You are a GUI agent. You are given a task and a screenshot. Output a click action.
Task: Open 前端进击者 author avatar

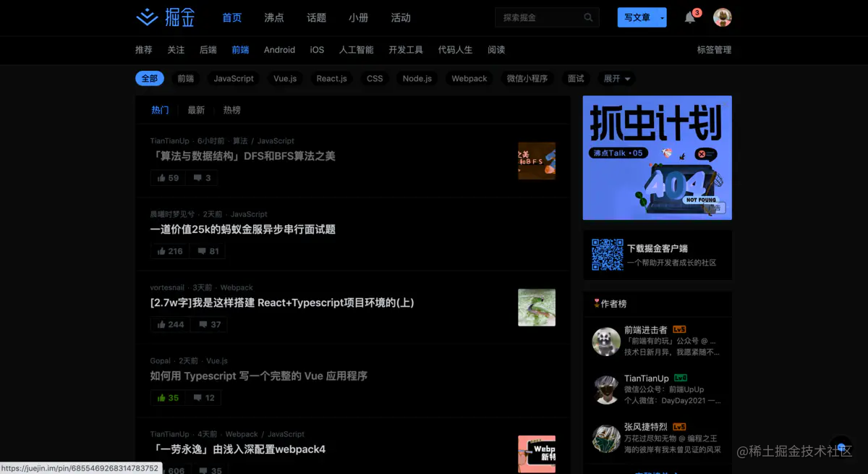(x=606, y=342)
